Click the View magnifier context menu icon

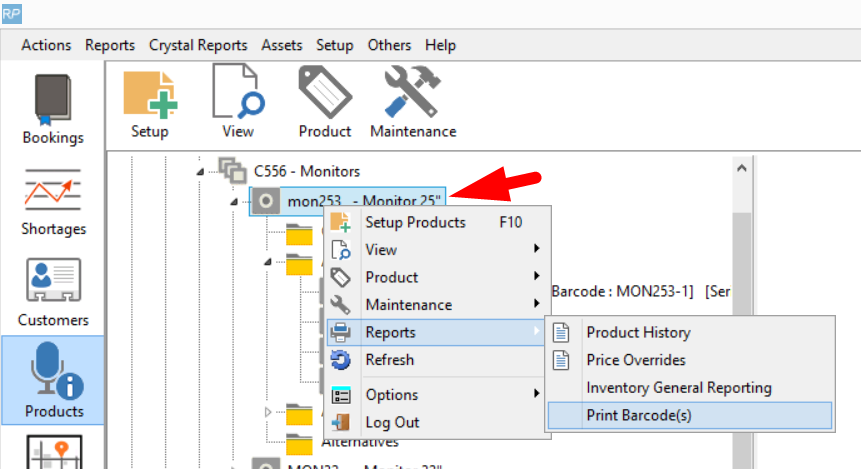340,250
